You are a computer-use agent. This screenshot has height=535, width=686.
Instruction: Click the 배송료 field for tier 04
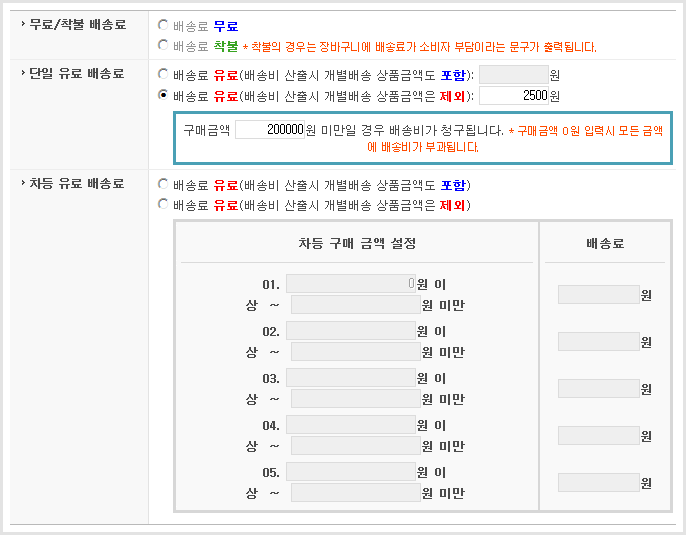click(598, 435)
